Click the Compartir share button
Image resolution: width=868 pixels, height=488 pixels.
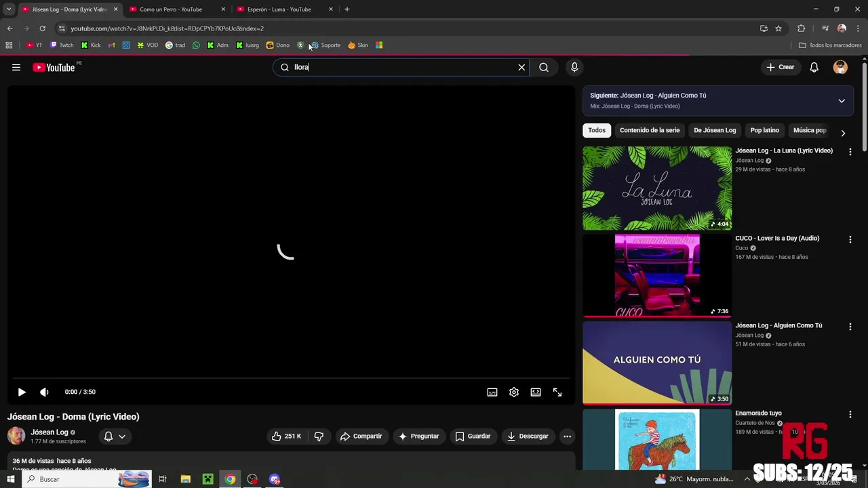pos(361,436)
